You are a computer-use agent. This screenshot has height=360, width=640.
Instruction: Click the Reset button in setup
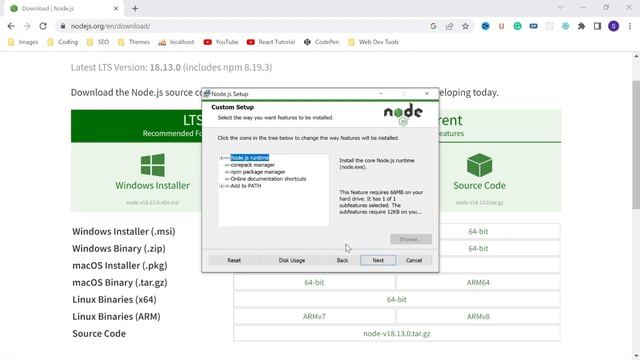(234, 260)
